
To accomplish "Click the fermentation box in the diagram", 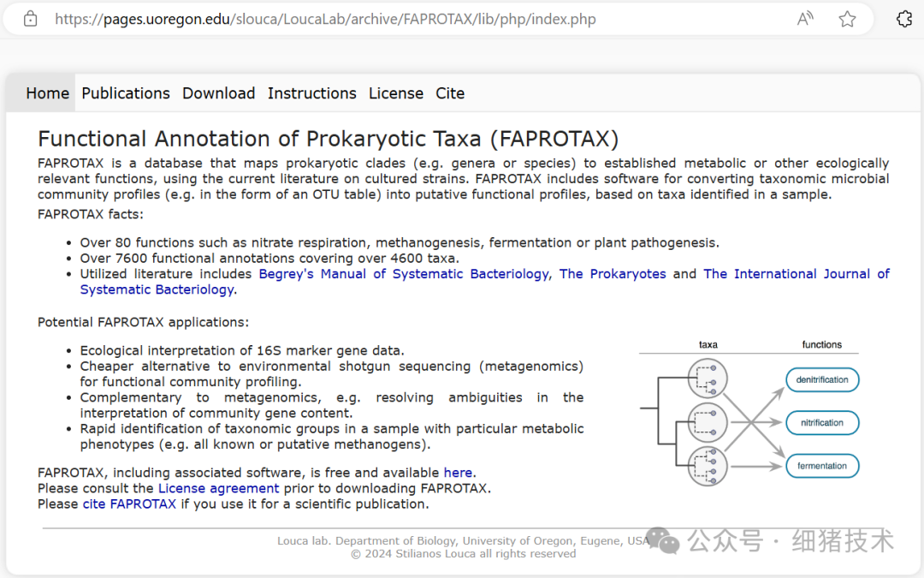I will [x=822, y=466].
